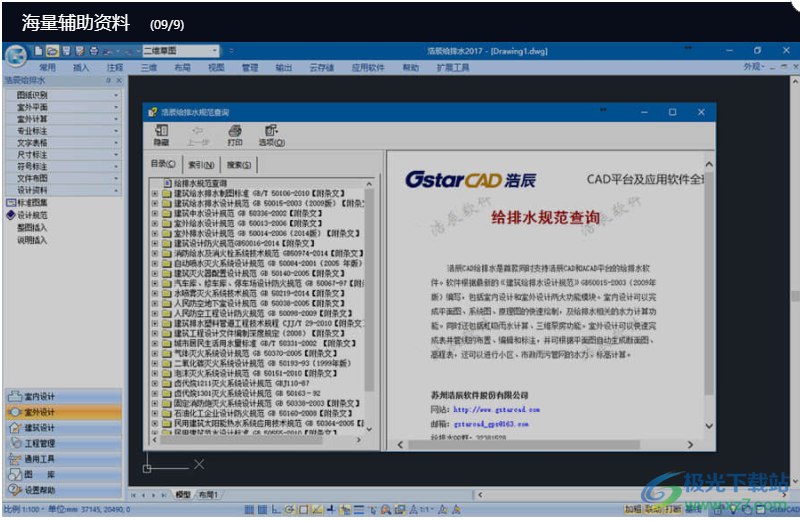The image size is (800, 521).
Task: Toggle ortho mode icon in status bar
Action: pos(276,509)
